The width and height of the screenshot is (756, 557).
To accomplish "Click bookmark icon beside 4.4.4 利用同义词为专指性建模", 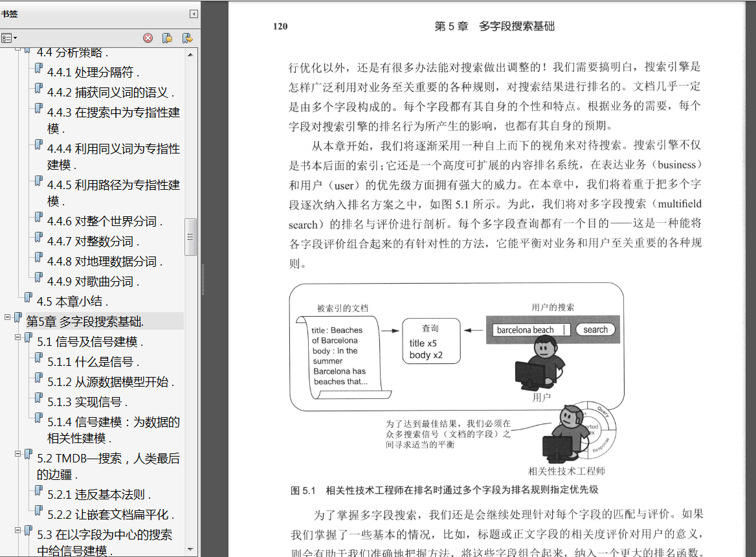I will pos(39,144).
